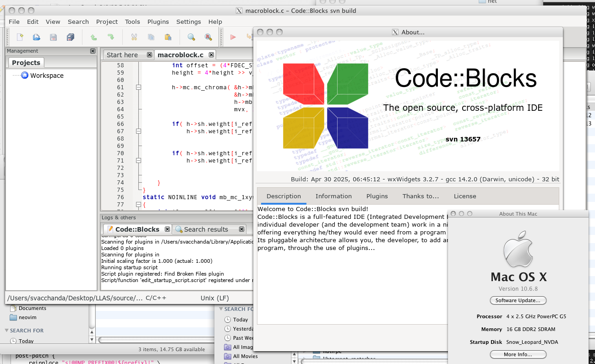
Task: Click the Logs & others panel title
Action: click(x=119, y=217)
